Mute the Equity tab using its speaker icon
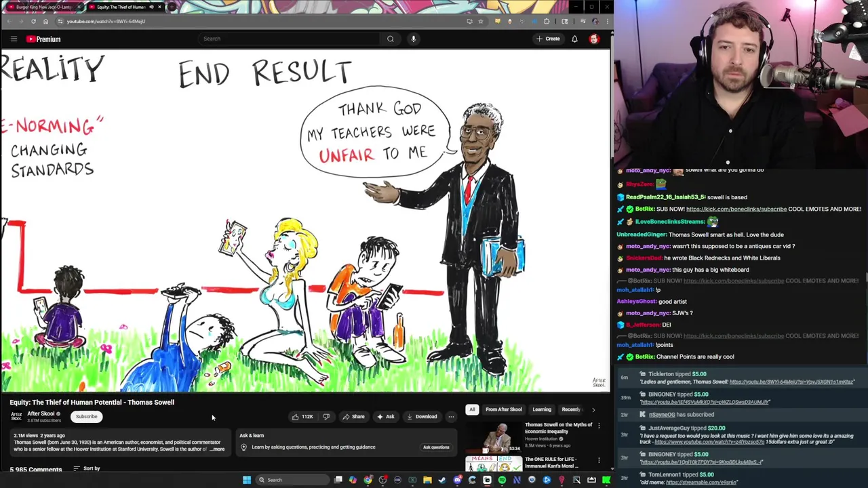The width and height of the screenshot is (868, 488). pos(151,7)
